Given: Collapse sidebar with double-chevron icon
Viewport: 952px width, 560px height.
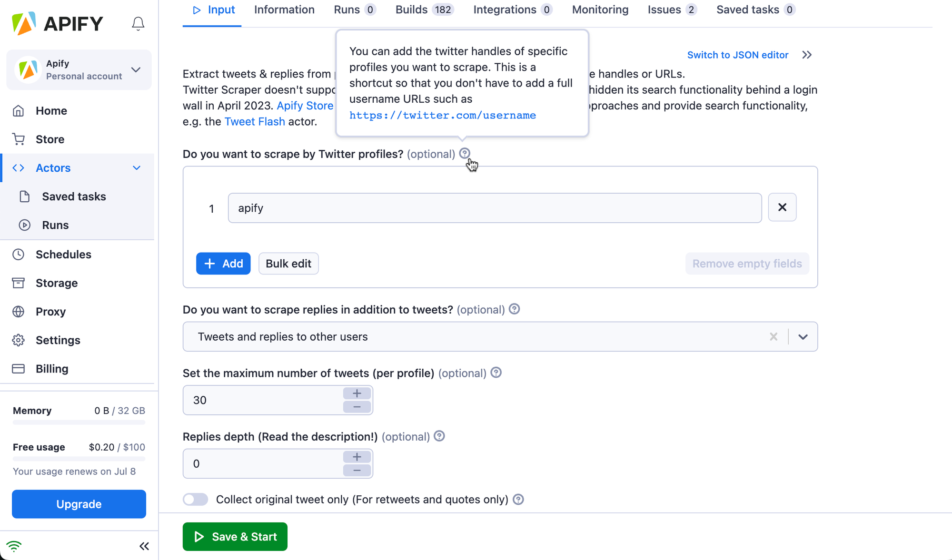Looking at the screenshot, I should point(144,546).
